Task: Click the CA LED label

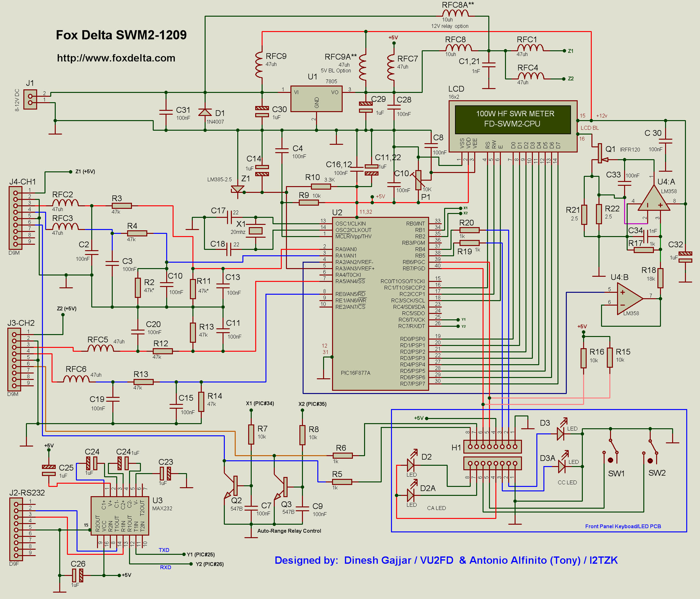Action: (436, 508)
